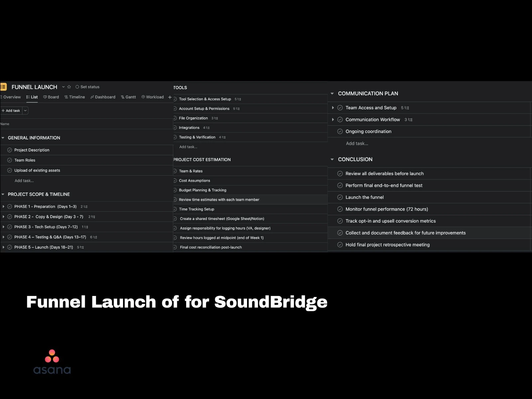Screen dimensions: 532x399
Task: Mark PHASE 1 - Preparation complete
Action: (x=10, y=206)
